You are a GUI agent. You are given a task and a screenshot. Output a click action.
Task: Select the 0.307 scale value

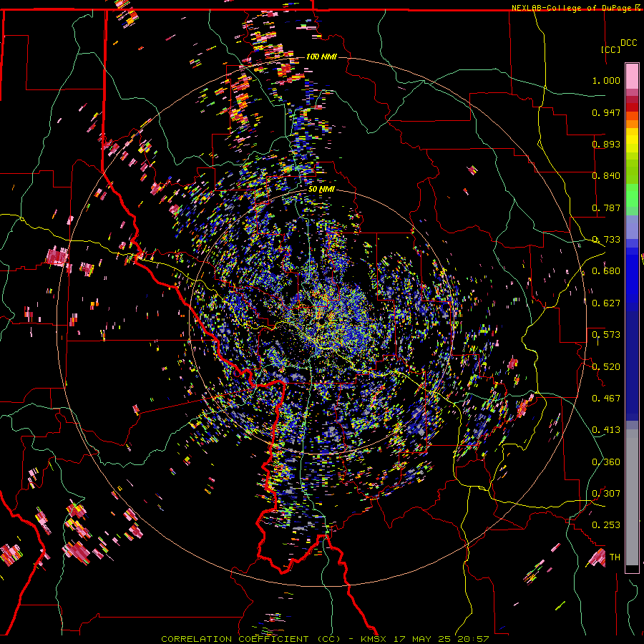point(606,494)
